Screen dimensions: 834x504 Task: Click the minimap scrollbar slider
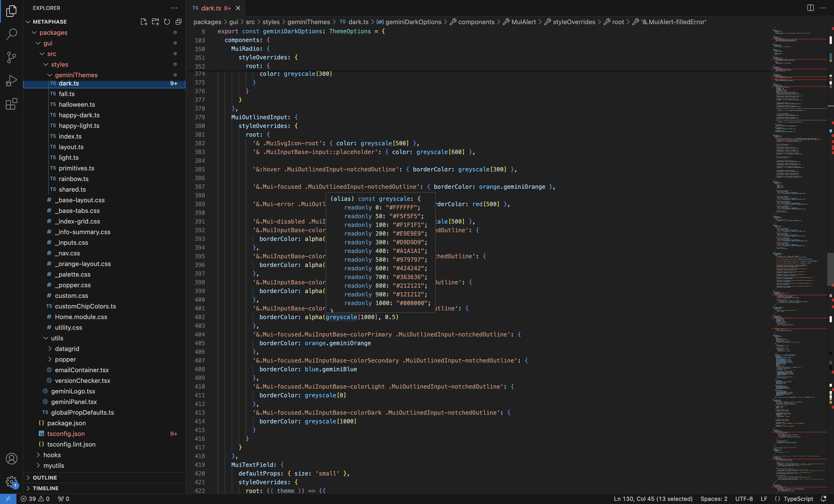(x=830, y=269)
